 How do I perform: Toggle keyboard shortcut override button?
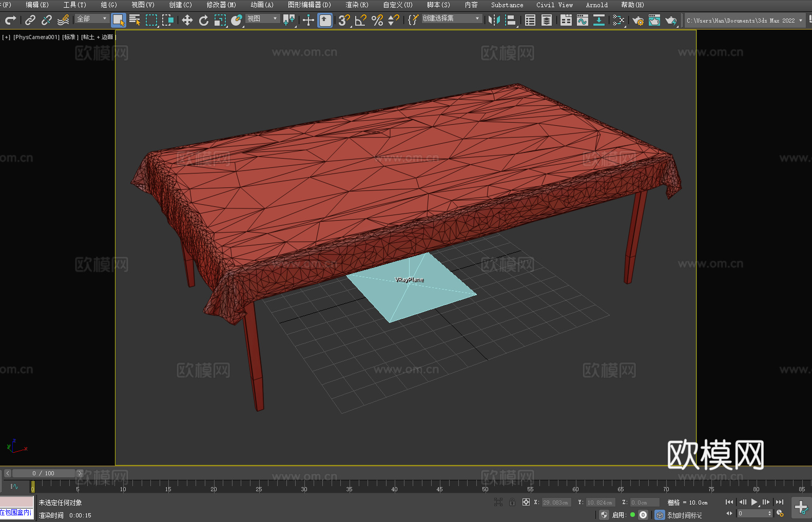[325, 20]
